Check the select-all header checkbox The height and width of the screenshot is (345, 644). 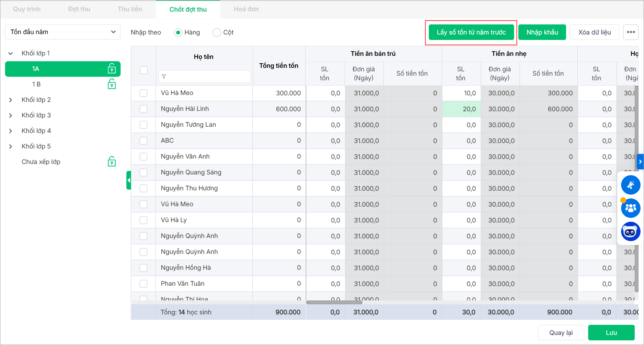tap(144, 70)
